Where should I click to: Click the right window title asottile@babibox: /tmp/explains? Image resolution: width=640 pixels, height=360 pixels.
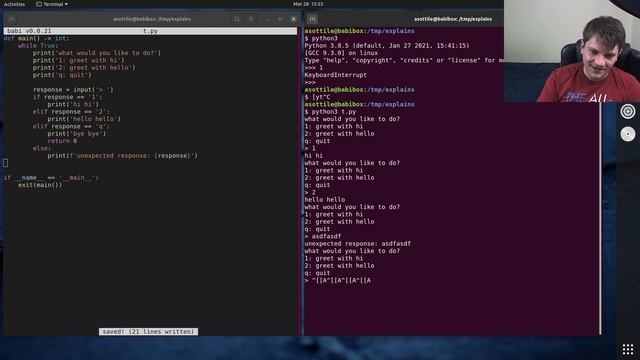pos(453,19)
